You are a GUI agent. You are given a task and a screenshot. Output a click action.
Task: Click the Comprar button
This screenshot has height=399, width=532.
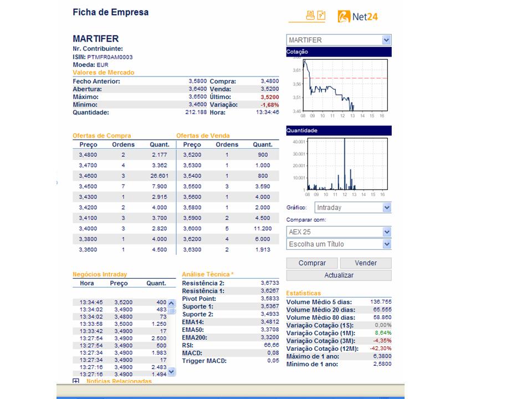pos(312,263)
